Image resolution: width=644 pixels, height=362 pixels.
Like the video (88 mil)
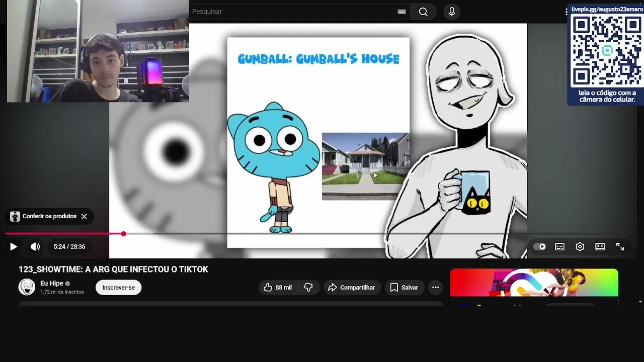278,288
